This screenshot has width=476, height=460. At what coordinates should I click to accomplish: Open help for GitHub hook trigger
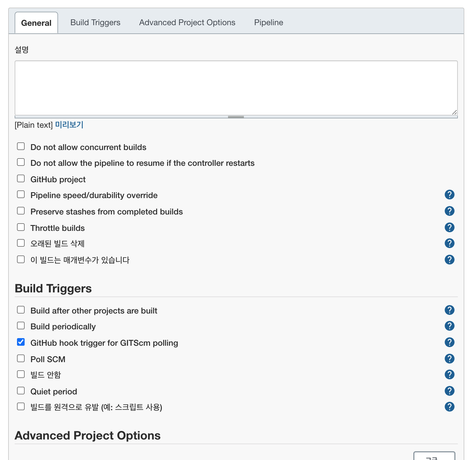coord(449,342)
